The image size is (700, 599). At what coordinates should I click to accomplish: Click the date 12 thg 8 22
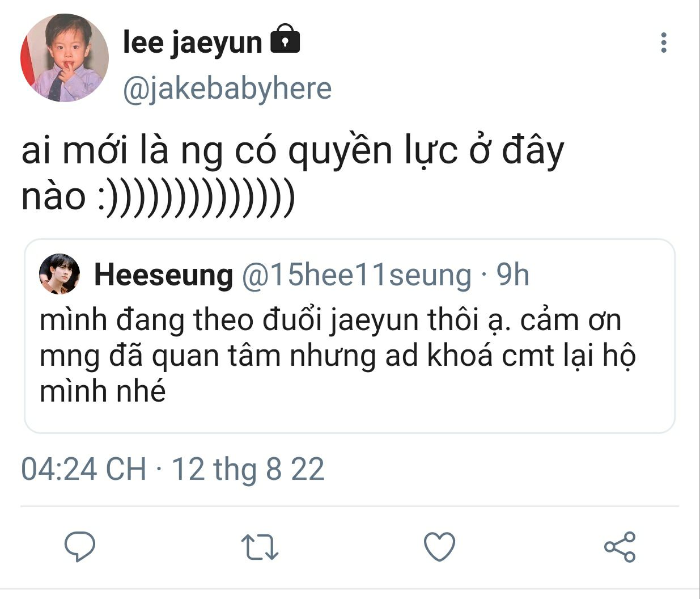click(248, 470)
